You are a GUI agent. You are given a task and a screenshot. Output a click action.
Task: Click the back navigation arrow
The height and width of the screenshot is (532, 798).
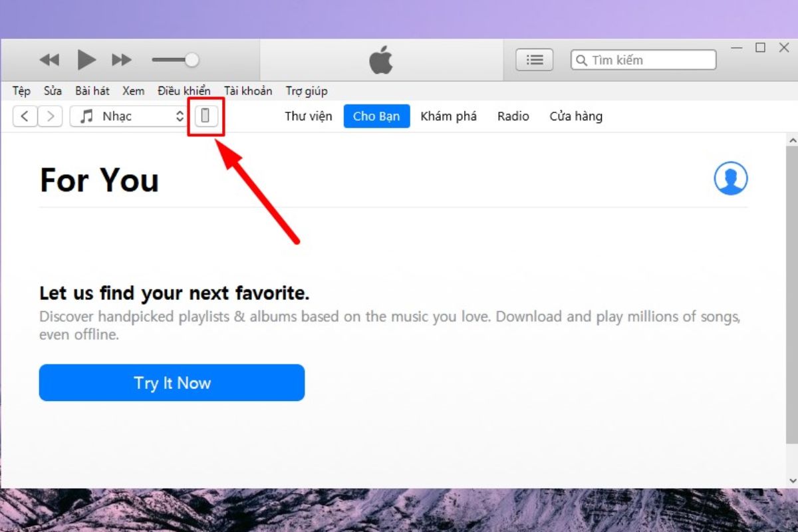pos(25,116)
